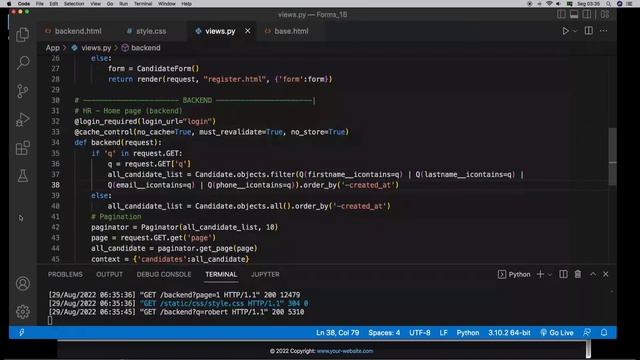
Task: Close the terminal panel
Action: click(606, 274)
